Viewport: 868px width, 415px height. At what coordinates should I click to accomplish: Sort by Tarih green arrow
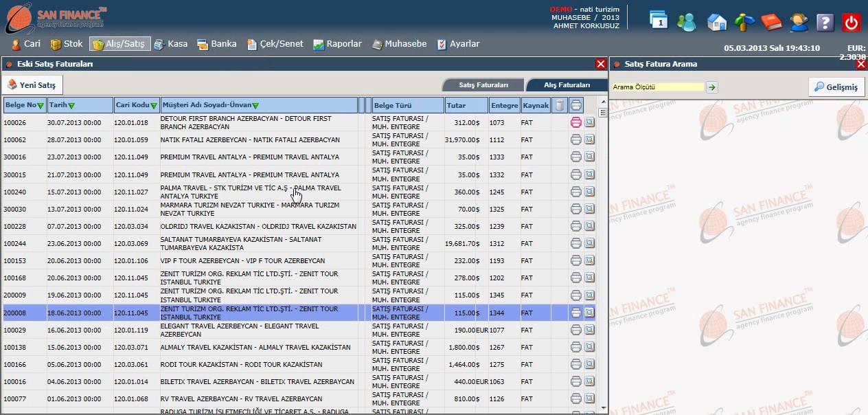[x=71, y=106]
